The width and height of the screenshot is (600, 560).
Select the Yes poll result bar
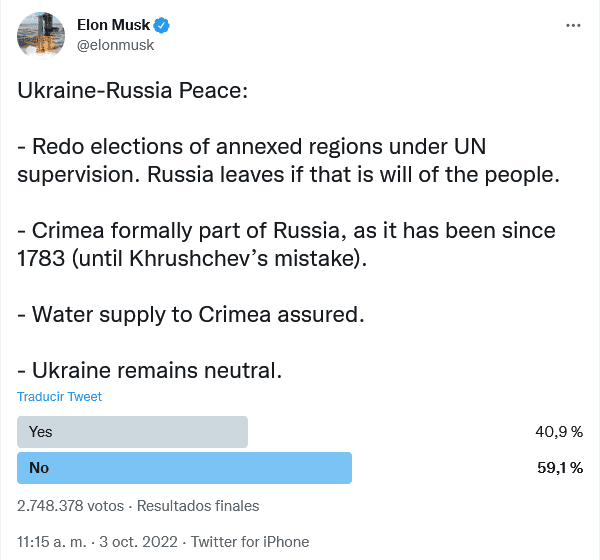tap(133, 431)
